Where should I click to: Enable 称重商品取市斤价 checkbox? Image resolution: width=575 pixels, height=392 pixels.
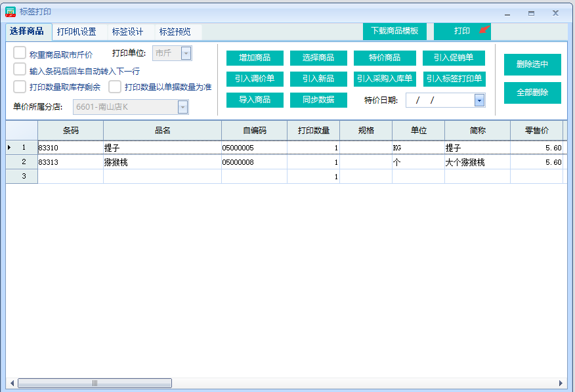point(20,53)
